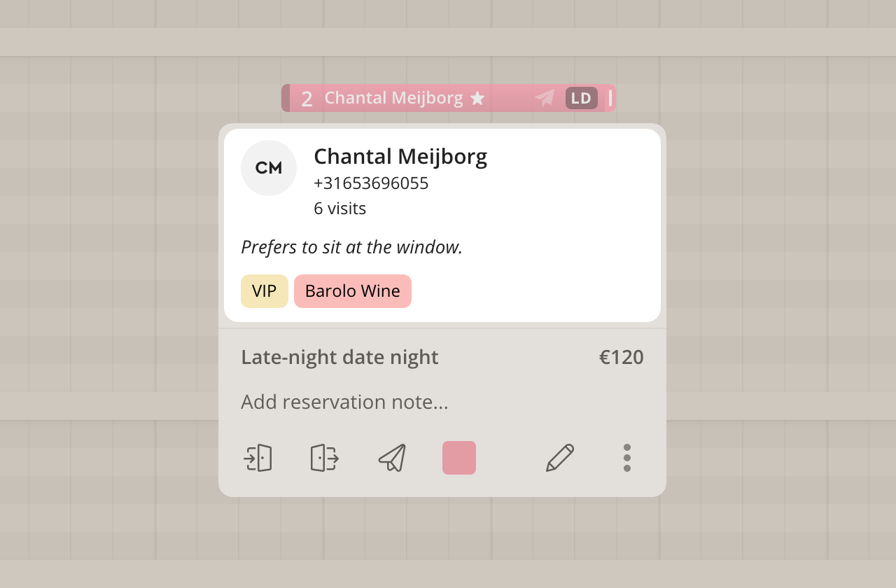Select the VIP tag

265,291
